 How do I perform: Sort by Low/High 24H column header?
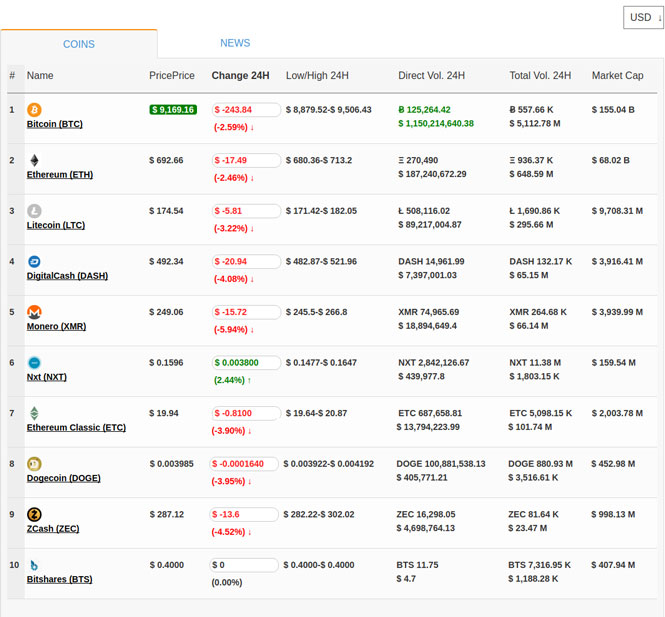(x=317, y=75)
